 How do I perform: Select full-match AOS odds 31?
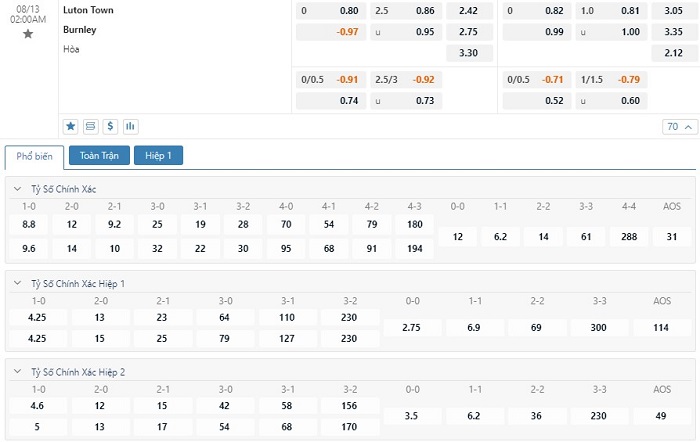(672, 236)
